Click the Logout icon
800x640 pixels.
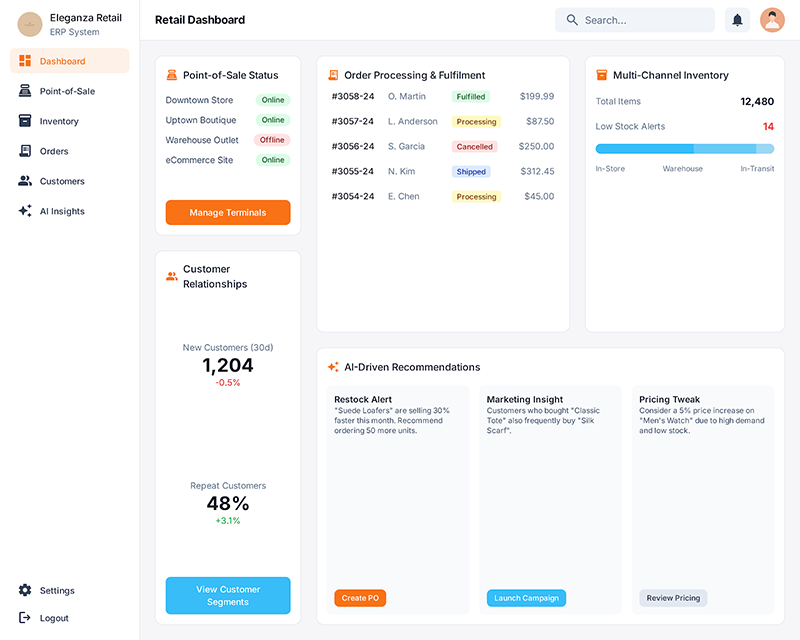pos(25,618)
